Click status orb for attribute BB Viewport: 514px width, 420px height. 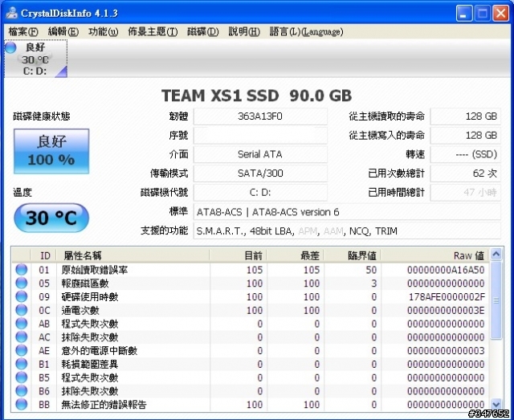(x=22, y=404)
